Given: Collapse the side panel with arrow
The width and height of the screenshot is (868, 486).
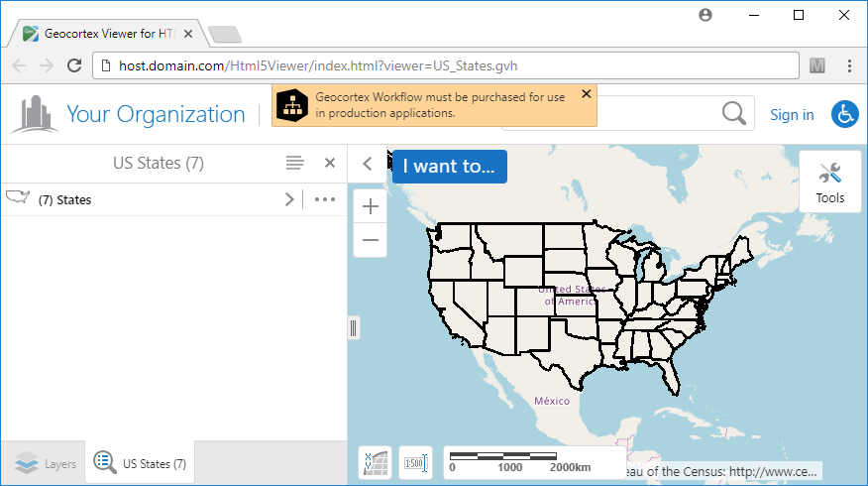Looking at the screenshot, I should (x=367, y=164).
